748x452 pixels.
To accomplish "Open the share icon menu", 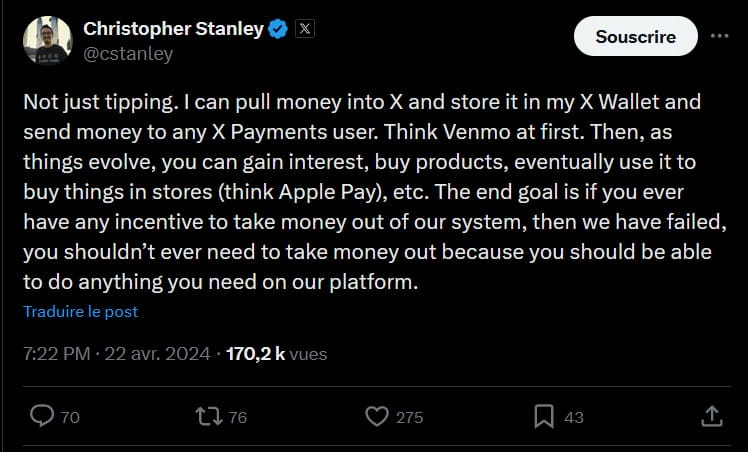I will point(711,416).
